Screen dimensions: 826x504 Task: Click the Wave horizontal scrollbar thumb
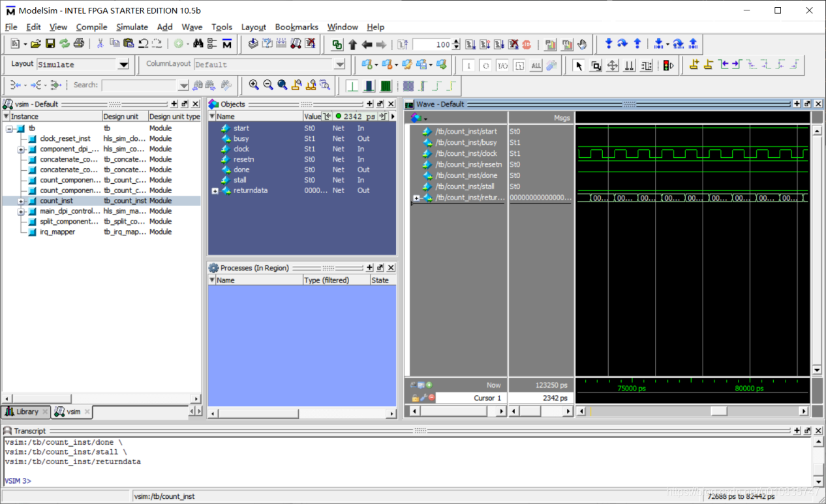[x=719, y=411]
